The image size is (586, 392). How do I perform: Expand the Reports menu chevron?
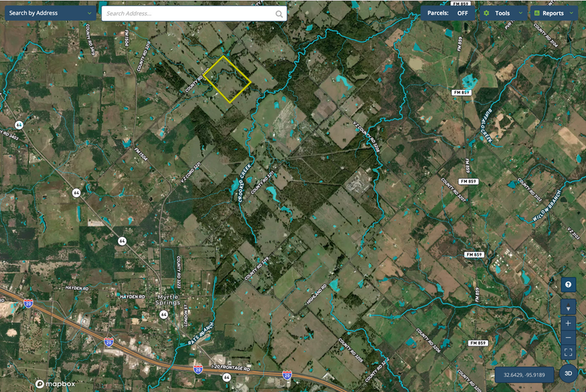(571, 13)
